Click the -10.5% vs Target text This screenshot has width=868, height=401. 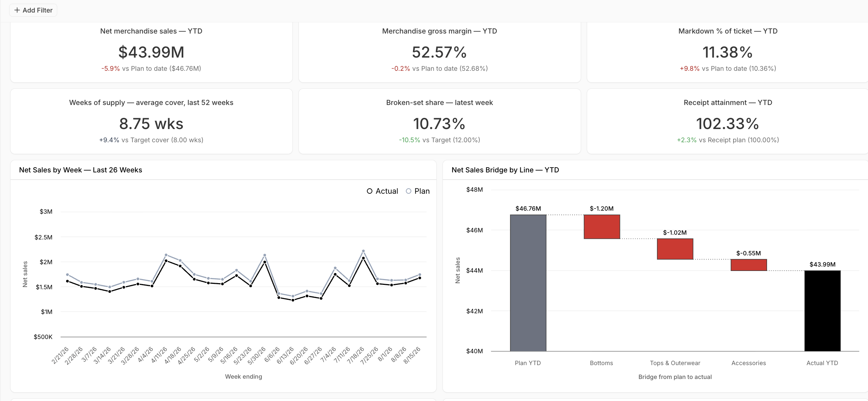tap(439, 140)
